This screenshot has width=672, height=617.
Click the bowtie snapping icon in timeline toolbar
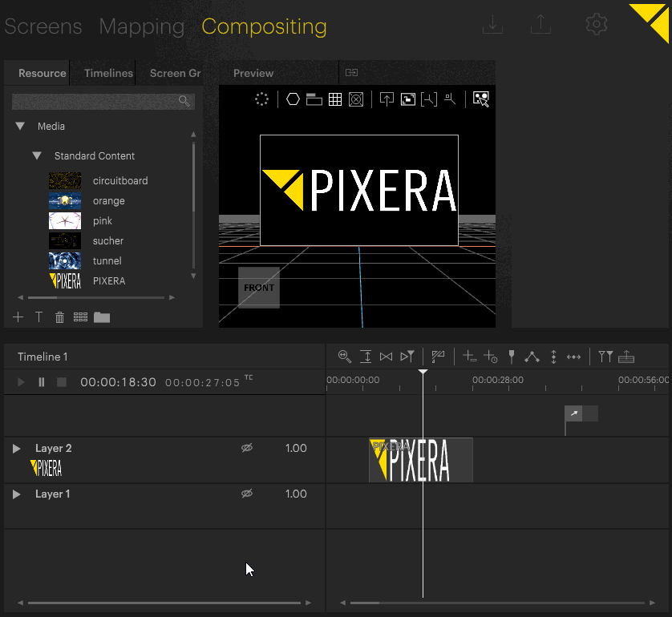pos(386,357)
